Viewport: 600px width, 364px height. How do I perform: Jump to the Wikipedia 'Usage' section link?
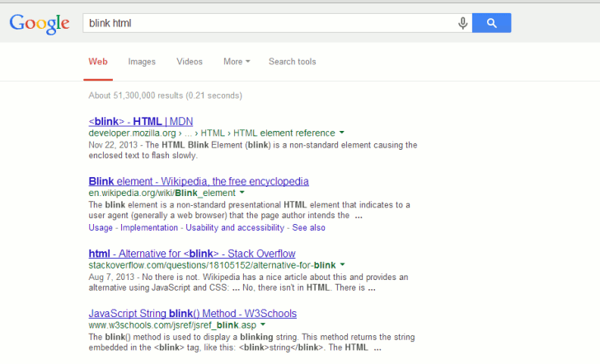[x=101, y=227]
